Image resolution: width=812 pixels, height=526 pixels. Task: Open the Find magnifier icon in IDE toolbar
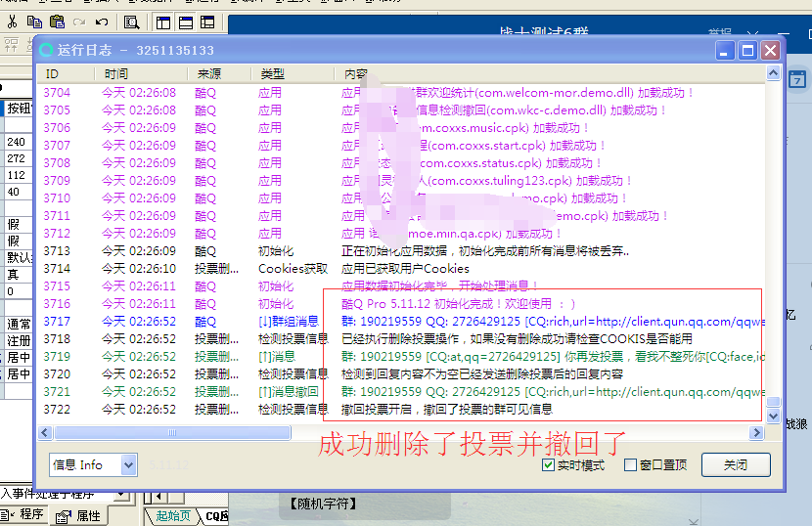coord(131,22)
